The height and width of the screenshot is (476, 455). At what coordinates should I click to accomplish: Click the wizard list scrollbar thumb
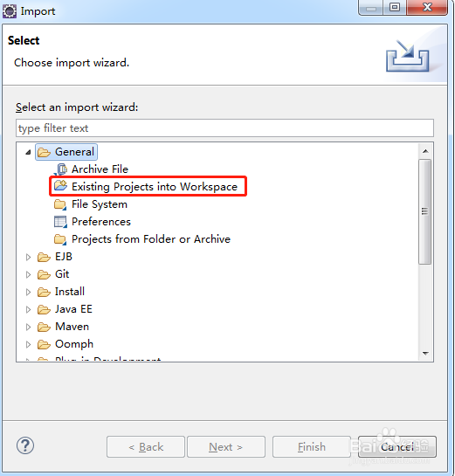pyautogui.click(x=425, y=211)
